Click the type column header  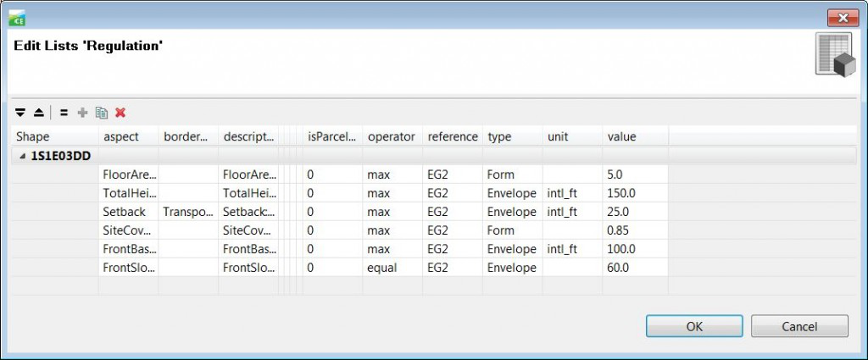(512, 136)
